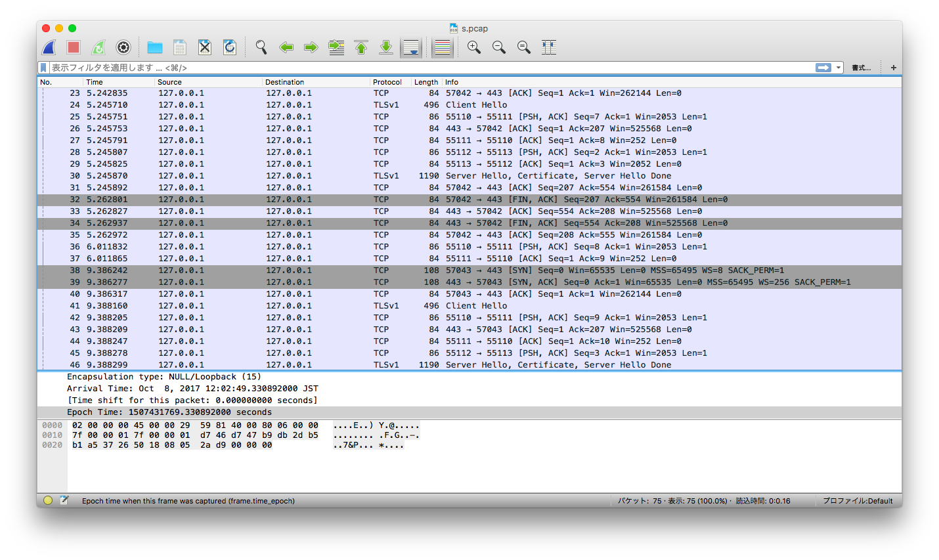The height and width of the screenshot is (560, 939).
Task: Open display filter bookmarks
Action: click(43, 68)
